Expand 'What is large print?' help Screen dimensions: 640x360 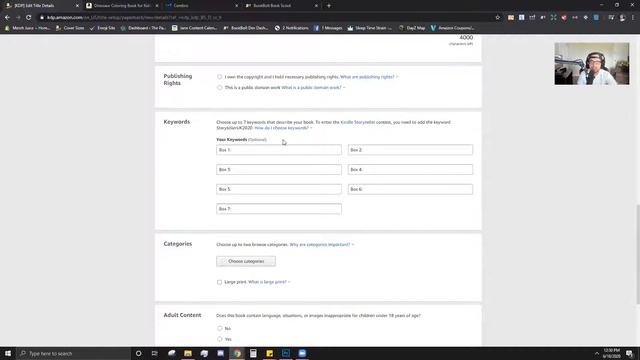tap(269, 282)
